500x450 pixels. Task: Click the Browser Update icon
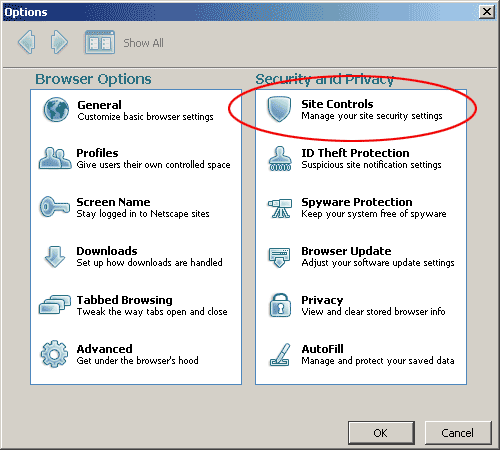coord(279,257)
